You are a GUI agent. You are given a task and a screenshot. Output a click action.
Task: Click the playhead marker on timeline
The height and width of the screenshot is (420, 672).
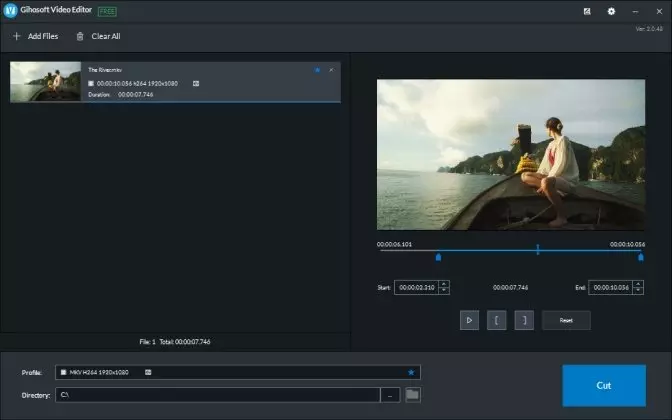537,249
